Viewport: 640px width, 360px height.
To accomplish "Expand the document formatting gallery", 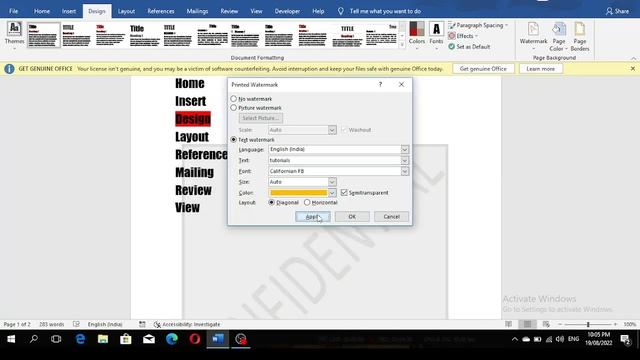I will (x=402, y=45).
